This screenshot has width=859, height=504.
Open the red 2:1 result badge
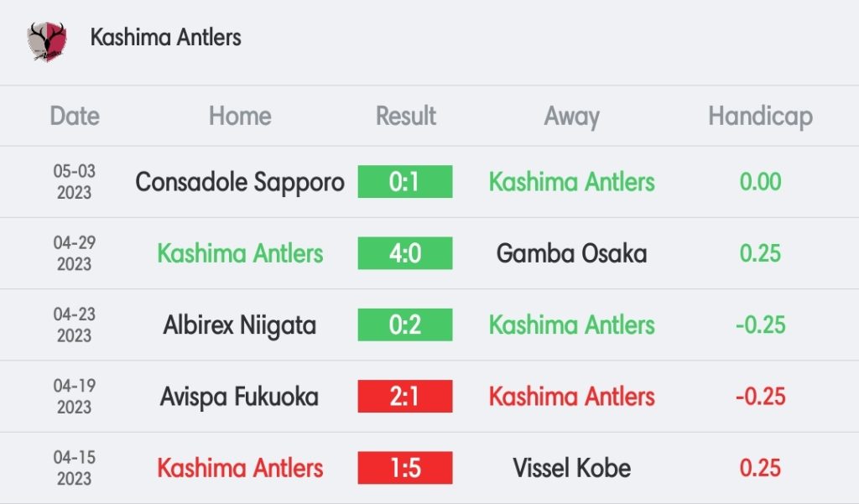[405, 396]
